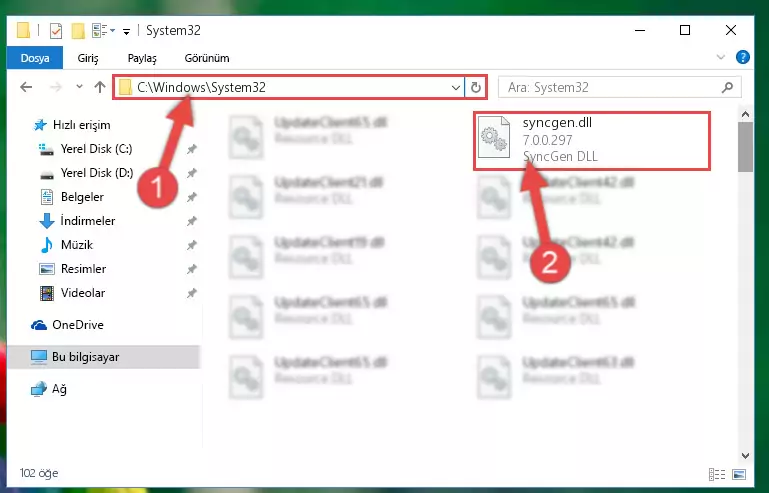This screenshot has height=493, width=769.
Task: Switch to the Görünüm ribbon tab
Action: (x=206, y=58)
